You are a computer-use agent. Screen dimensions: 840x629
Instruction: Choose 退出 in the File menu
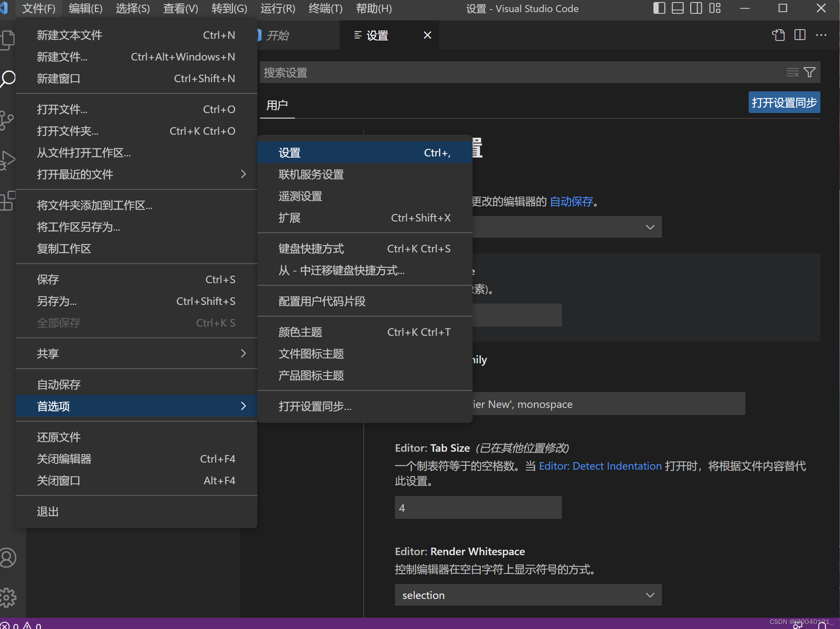coord(136,511)
